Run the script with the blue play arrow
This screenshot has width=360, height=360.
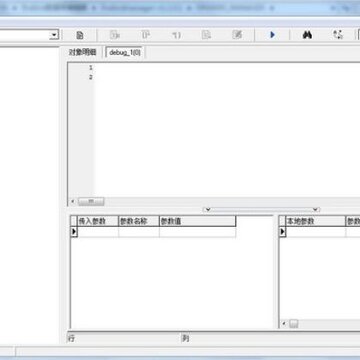[x=272, y=35]
